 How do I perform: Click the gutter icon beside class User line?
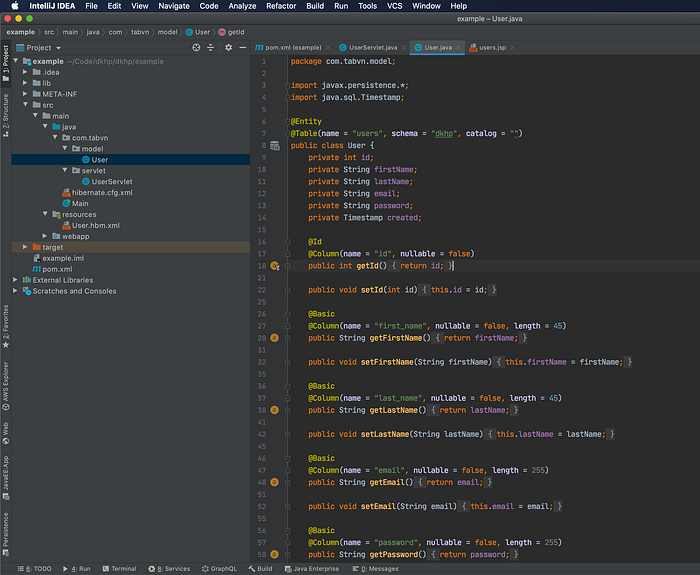tap(275, 145)
